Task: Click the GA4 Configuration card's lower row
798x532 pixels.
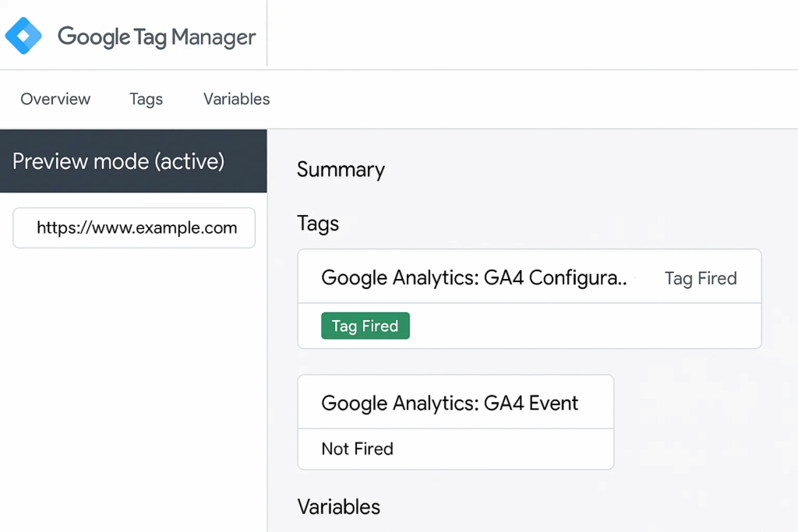Action: [529, 326]
